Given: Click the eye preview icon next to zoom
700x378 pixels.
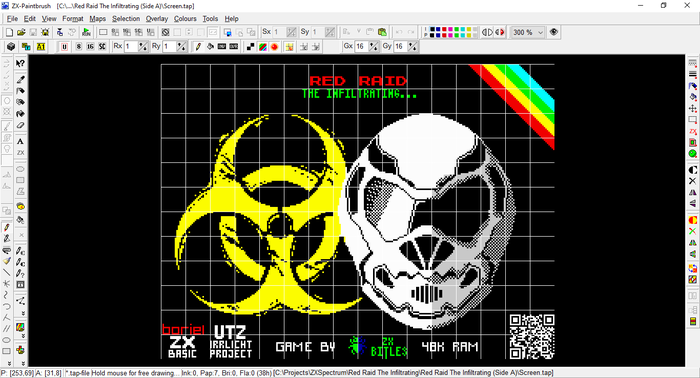Looking at the screenshot, I should 554,32.
